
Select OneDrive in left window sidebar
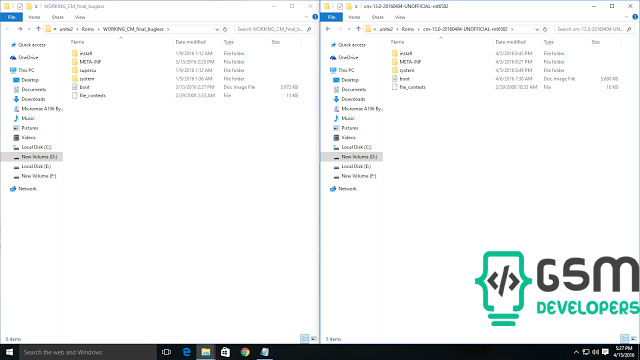point(28,58)
